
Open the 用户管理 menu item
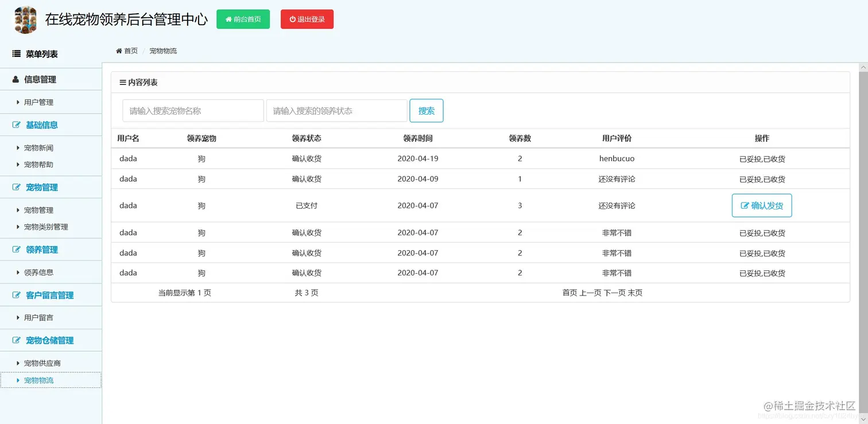[x=38, y=102]
